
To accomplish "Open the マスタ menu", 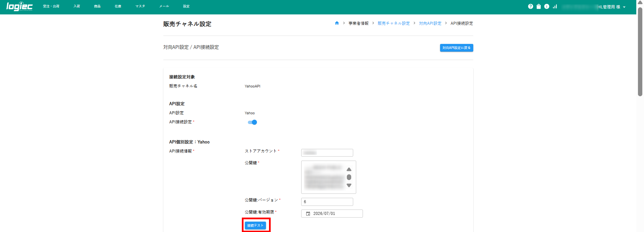I will click(x=140, y=6).
